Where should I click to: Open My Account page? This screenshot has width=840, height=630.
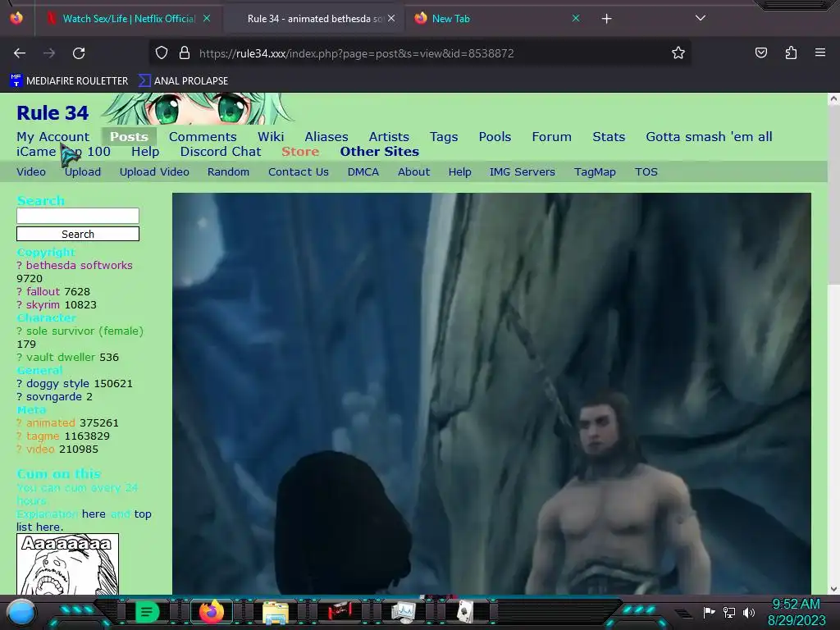(53, 137)
